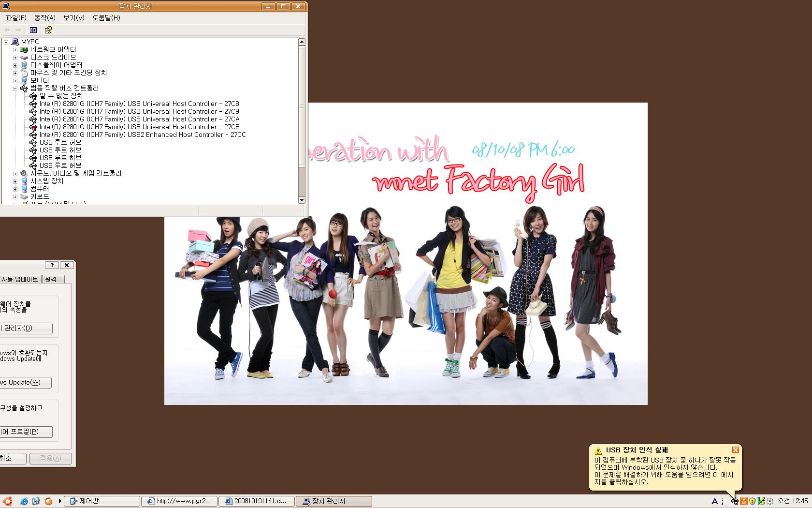Image resolution: width=812 pixels, height=508 pixels.
Task: Collapse the 범용 직렬 버스 컨트롤러 node
Action: (x=15, y=89)
